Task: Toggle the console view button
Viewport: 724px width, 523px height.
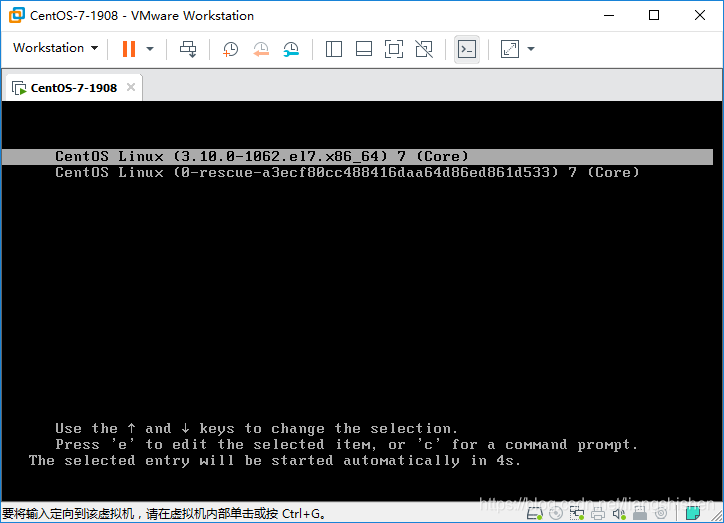Action: click(466, 49)
